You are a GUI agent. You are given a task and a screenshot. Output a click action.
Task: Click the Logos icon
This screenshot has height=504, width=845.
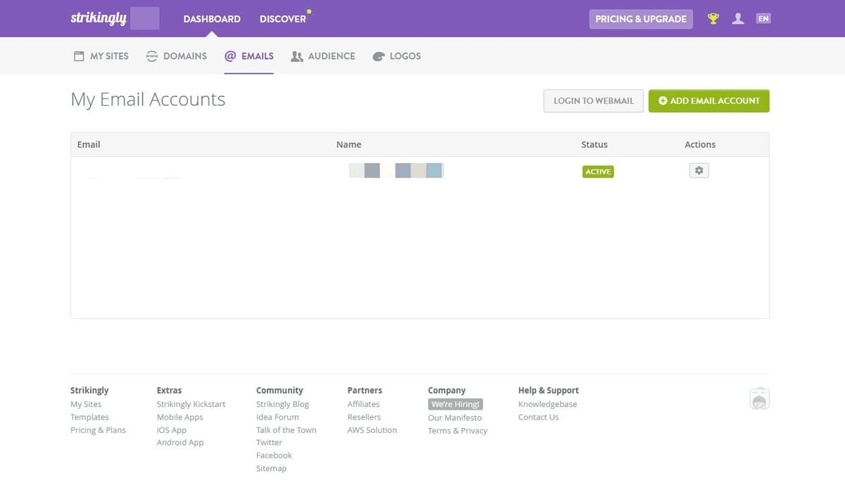tap(379, 56)
